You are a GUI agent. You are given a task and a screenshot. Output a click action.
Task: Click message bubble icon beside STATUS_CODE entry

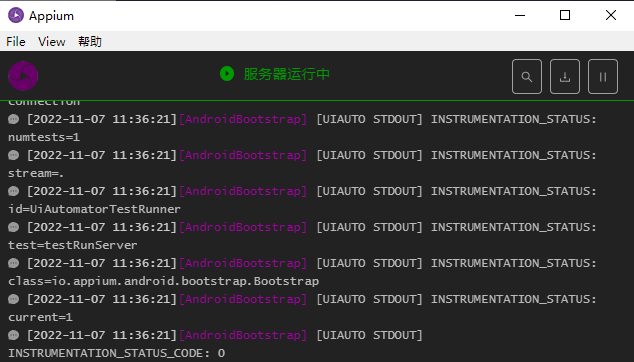(14, 335)
